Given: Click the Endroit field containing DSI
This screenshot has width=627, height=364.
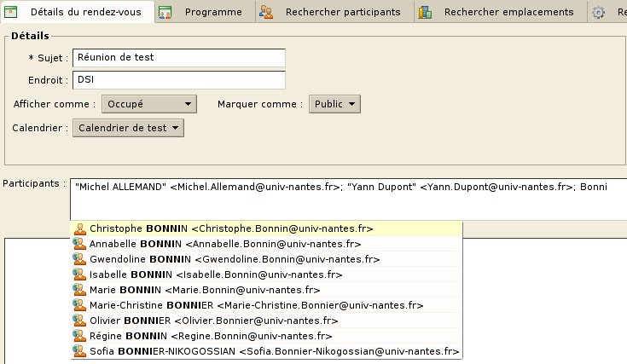Looking at the screenshot, I should [178, 80].
